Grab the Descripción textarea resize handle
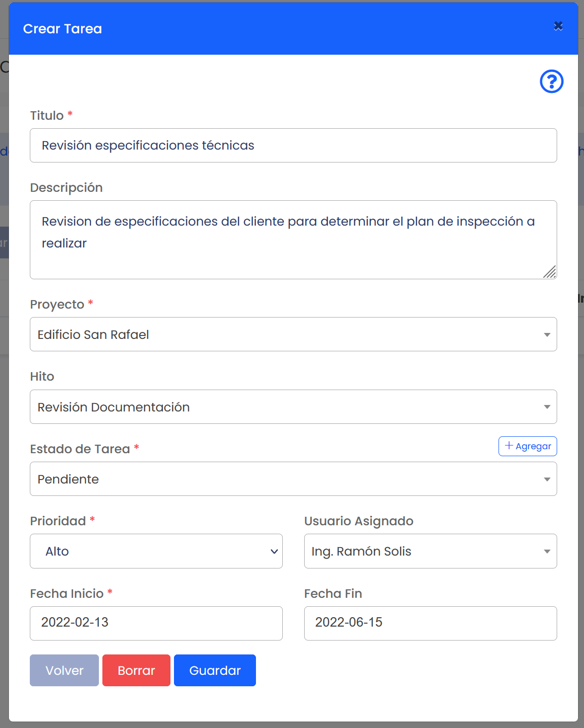Screen dimensions: 584x728 [x=550, y=272]
